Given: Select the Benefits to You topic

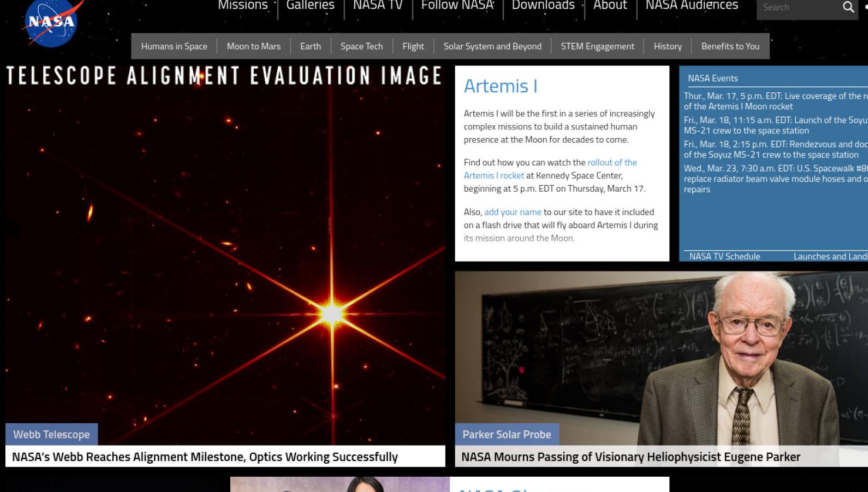Looking at the screenshot, I should click(x=731, y=46).
